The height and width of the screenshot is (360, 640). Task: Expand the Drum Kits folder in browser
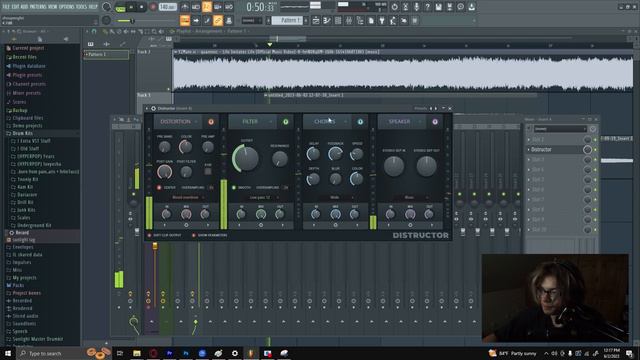pyautogui.click(x=23, y=133)
